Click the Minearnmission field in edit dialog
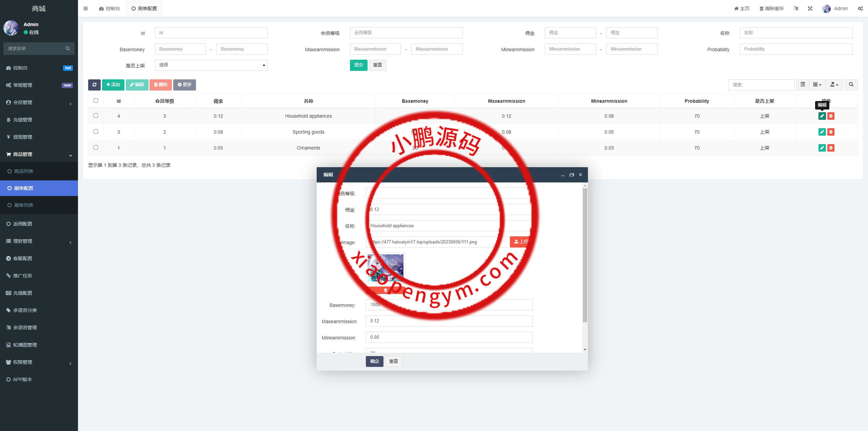 [449, 337]
